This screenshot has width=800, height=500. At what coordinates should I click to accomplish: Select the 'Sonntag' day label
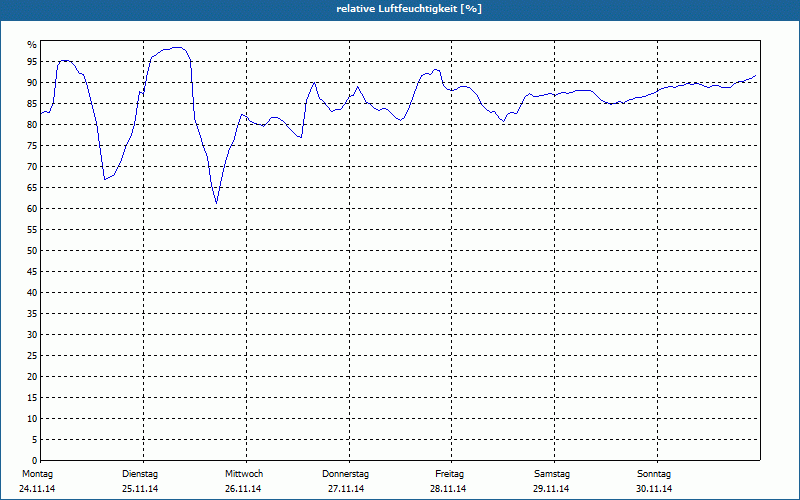pos(654,474)
